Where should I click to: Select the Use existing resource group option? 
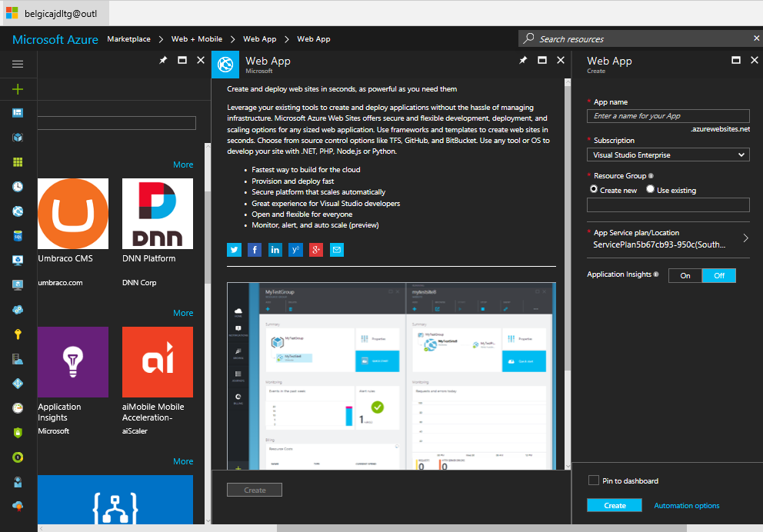651,189
